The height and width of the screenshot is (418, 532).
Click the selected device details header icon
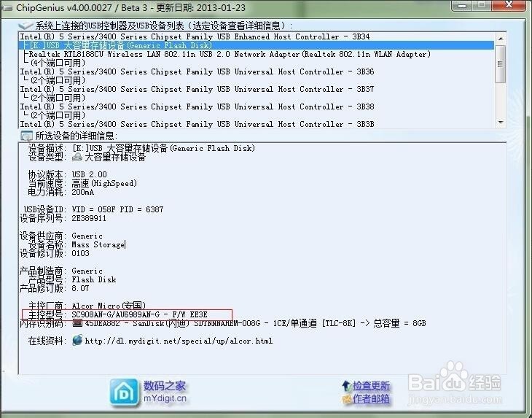tap(26, 136)
